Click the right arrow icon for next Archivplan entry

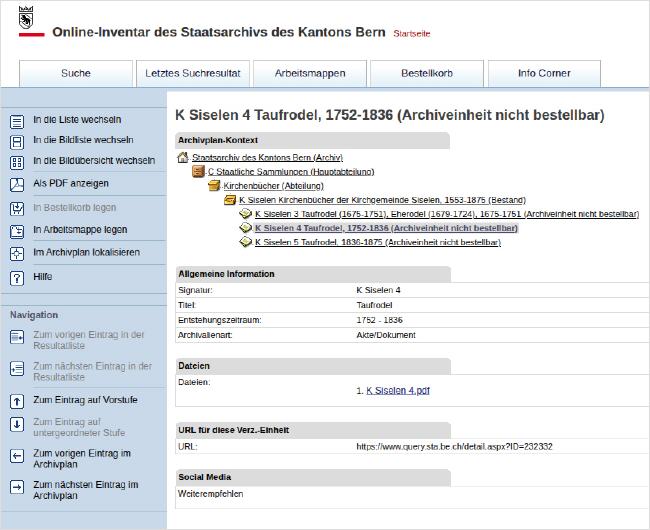[x=17, y=487]
